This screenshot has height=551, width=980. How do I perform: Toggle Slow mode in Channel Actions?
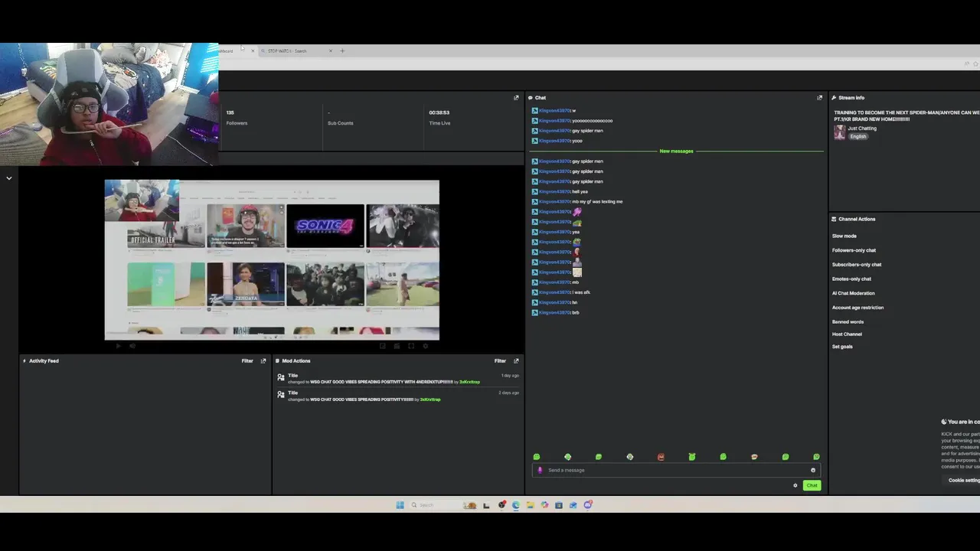pyautogui.click(x=844, y=236)
